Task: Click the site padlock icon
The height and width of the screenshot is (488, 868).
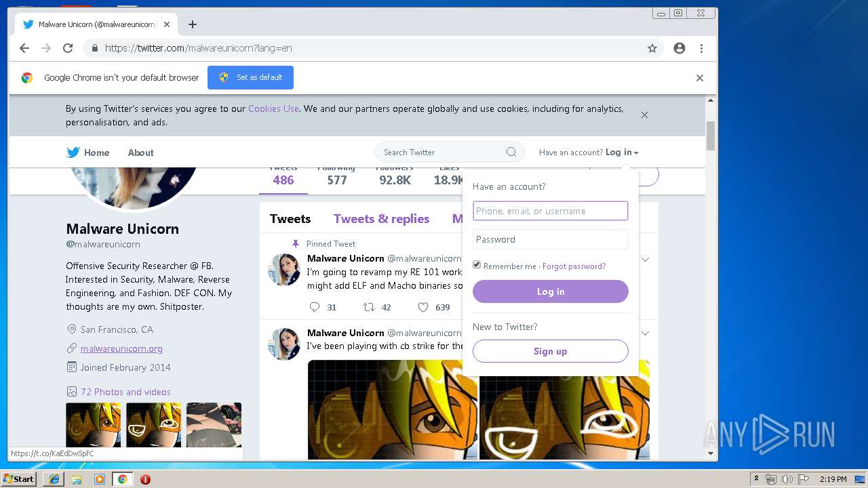Action: (x=95, y=48)
